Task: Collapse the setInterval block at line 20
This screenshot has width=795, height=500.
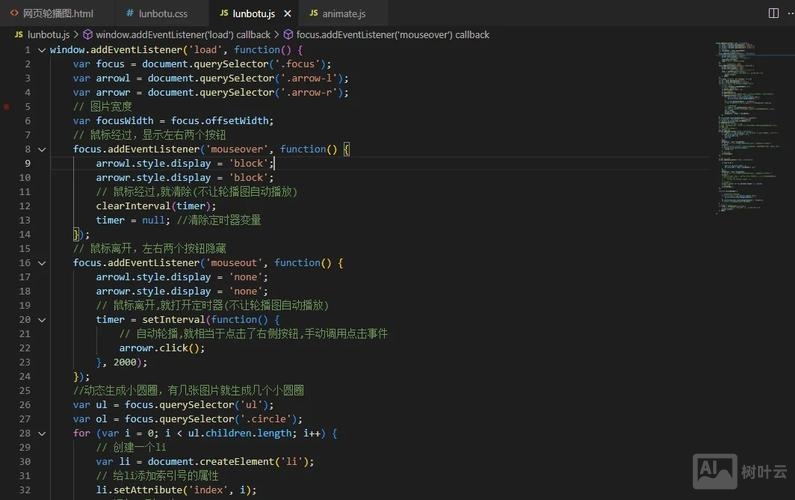Action: (x=41, y=320)
